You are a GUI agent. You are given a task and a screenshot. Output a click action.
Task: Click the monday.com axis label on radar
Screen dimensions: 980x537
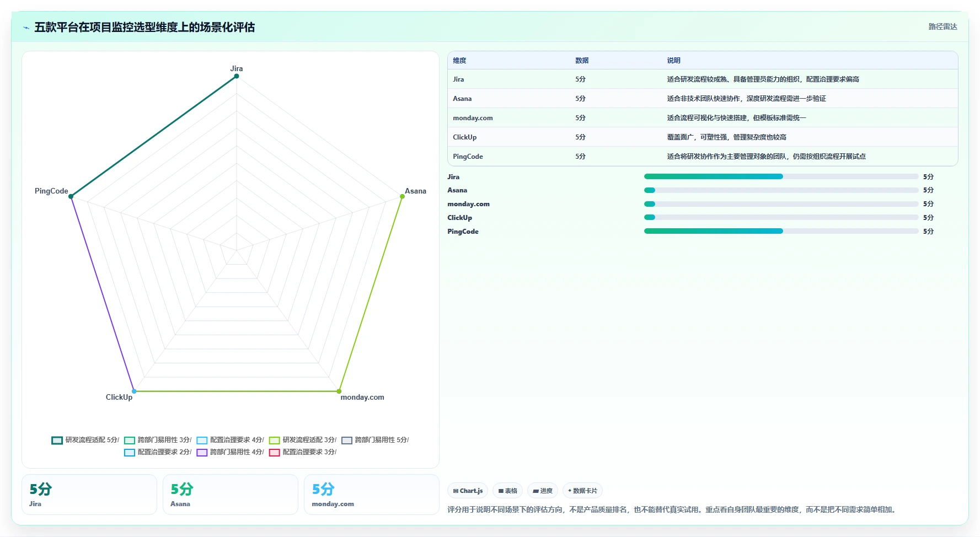362,397
